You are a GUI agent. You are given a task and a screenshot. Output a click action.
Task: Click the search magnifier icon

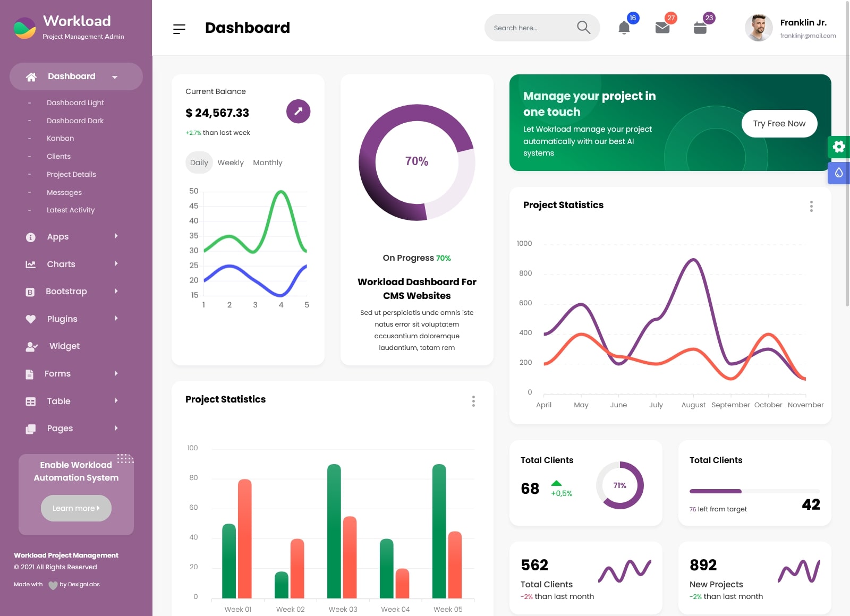click(x=583, y=28)
